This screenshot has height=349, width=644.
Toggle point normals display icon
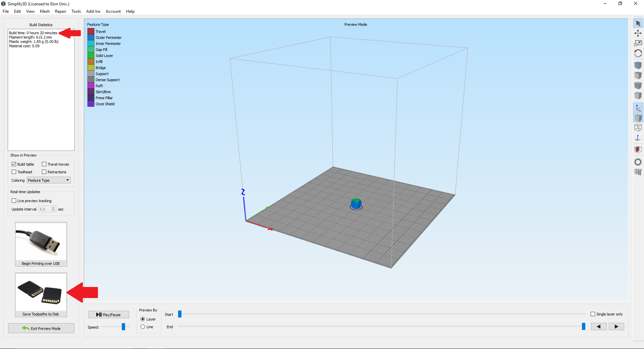tap(638, 138)
